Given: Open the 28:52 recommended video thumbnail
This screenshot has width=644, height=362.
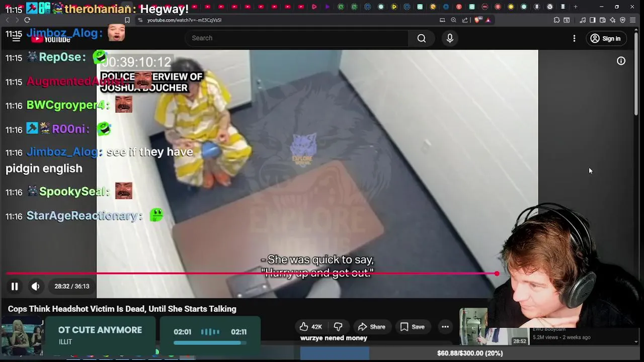Looking at the screenshot, I should coord(493,326).
